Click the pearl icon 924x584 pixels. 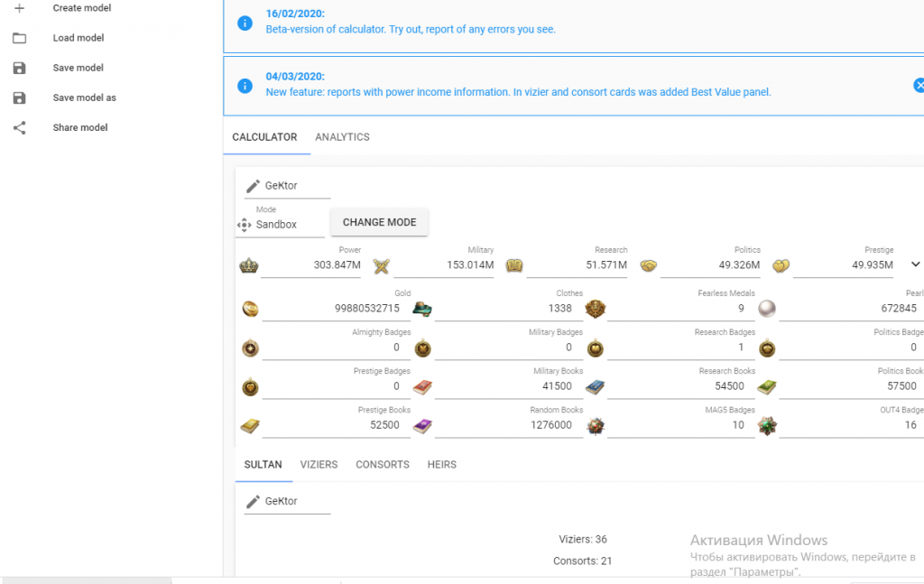[x=766, y=309]
